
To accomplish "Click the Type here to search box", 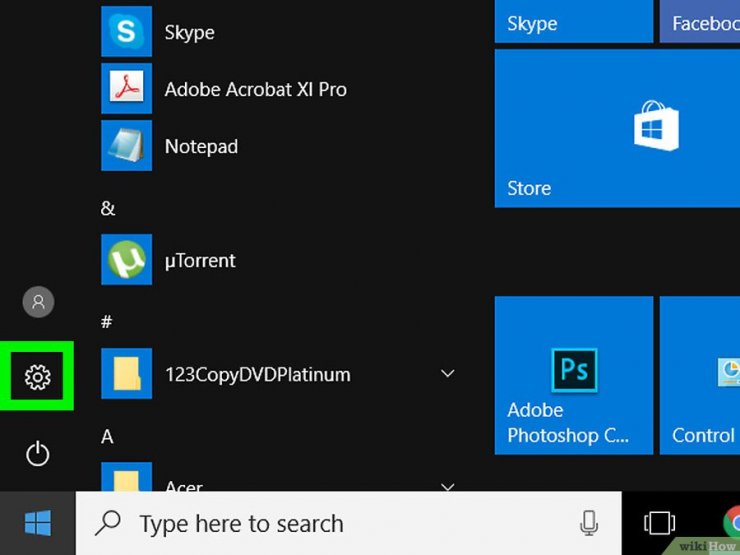I will pyautogui.click(x=348, y=523).
